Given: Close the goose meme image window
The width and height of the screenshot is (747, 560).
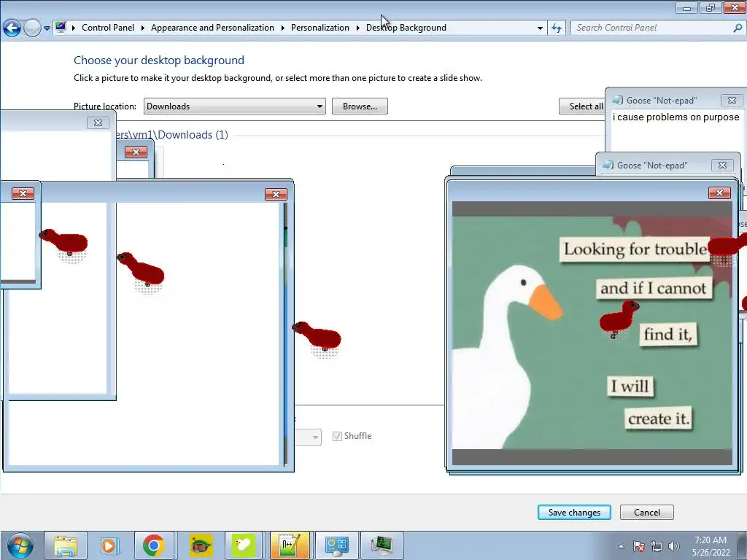Looking at the screenshot, I should (x=719, y=192).
